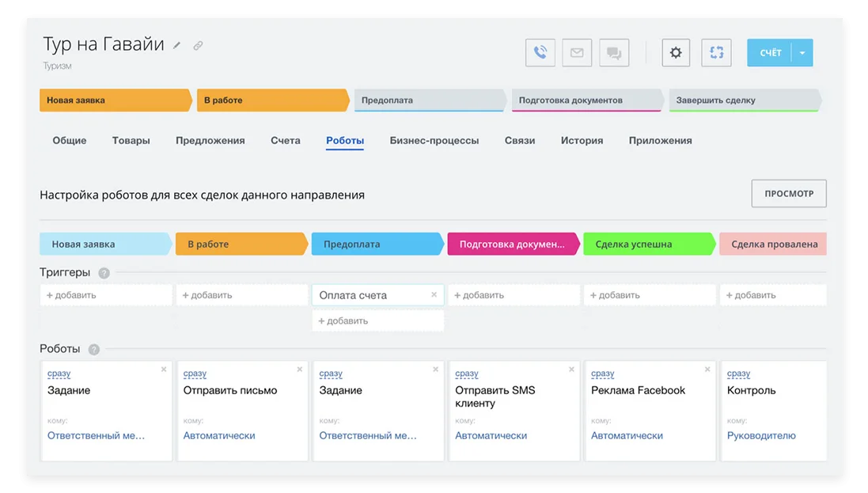This screenshot has width=868, height=493.
Task: Click the phone call icon
Action: pyautogui.click(x=539, y=52)
